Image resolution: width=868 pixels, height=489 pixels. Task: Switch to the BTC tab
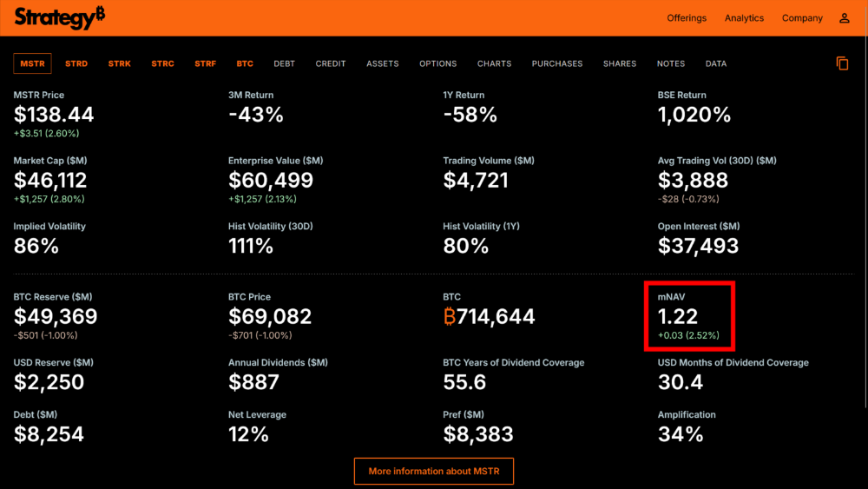[x=245, y=63]
